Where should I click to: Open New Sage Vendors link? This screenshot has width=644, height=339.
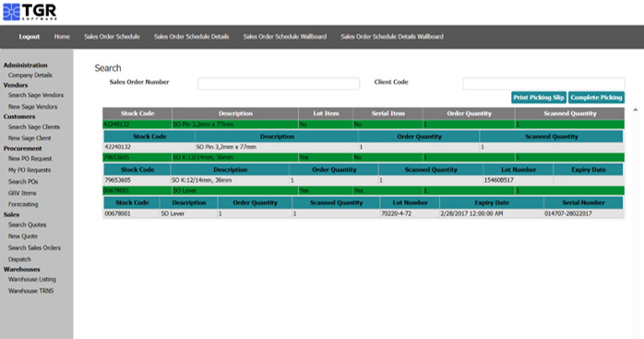[32, 106]
